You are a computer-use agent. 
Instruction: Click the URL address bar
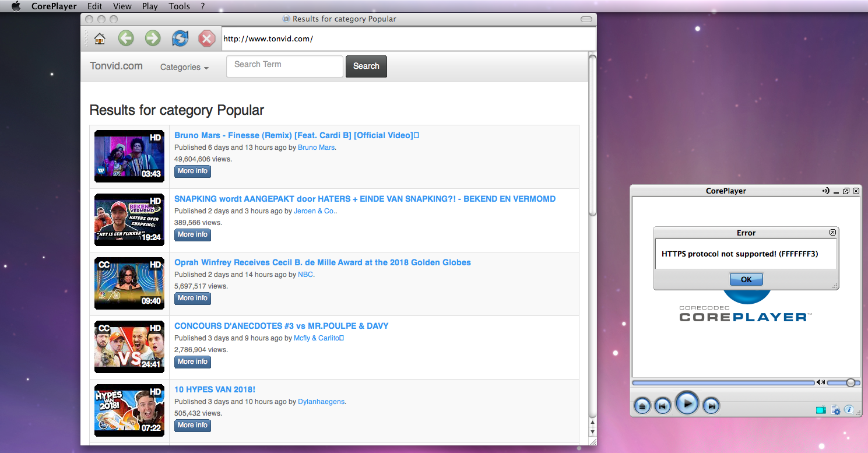(408, 39)
